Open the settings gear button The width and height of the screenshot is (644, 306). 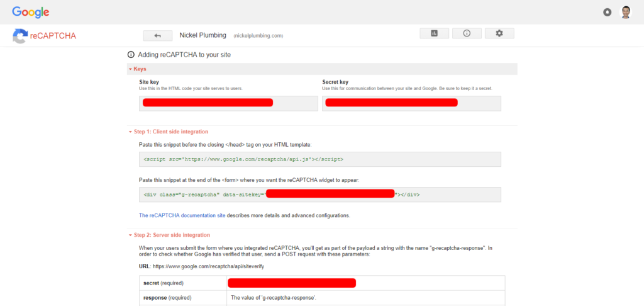coord(499,33)
